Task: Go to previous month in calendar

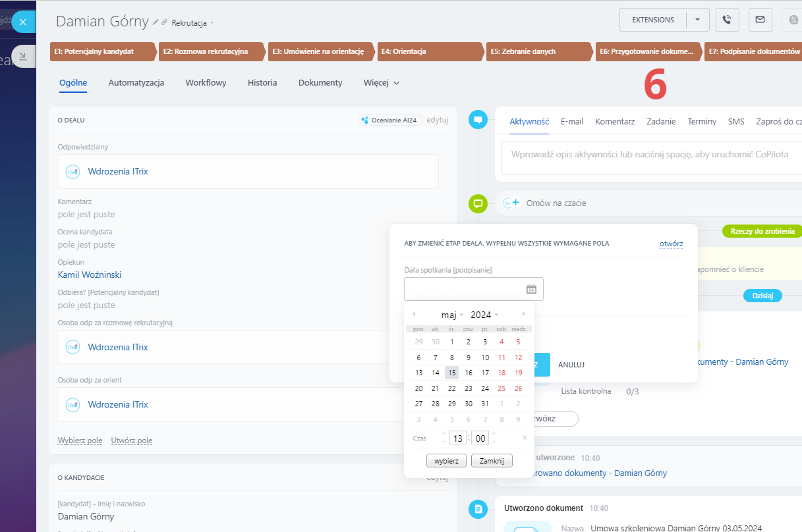Action: pyautogui.click(x=414, y=314)
